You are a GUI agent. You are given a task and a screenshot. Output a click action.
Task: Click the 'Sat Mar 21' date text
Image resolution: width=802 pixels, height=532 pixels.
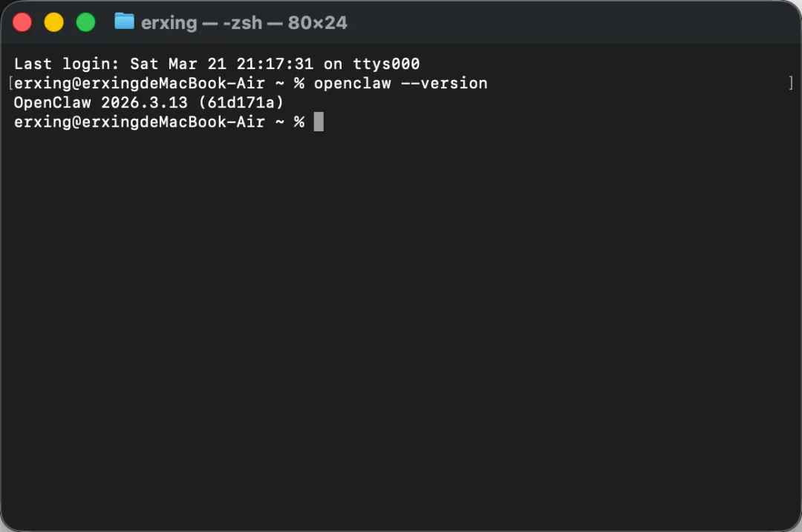click(178, 64)
